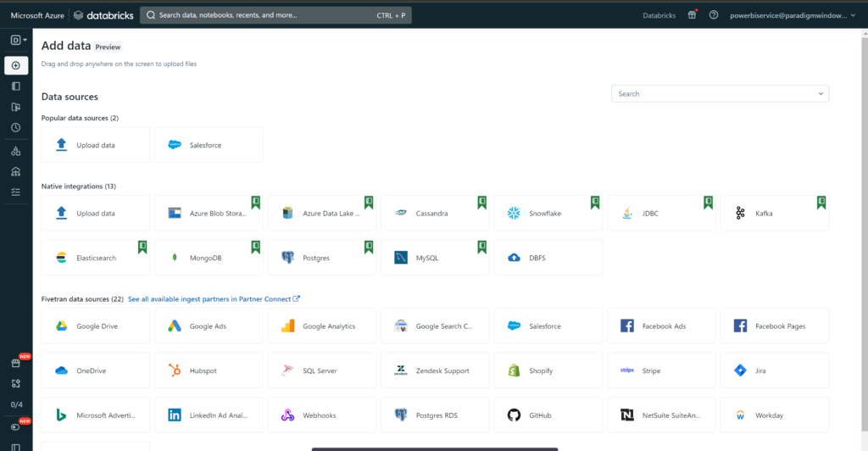Select the Zendesk Support source tile

(435, 370)
